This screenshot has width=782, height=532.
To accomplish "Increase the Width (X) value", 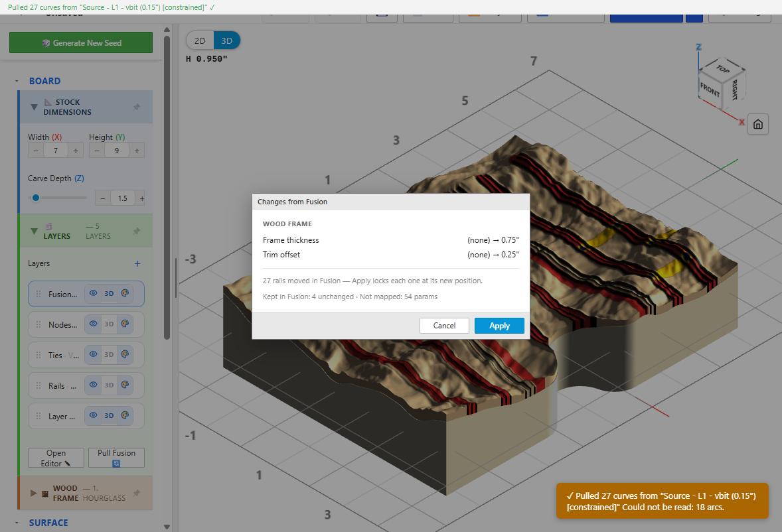I will [76, 151].
